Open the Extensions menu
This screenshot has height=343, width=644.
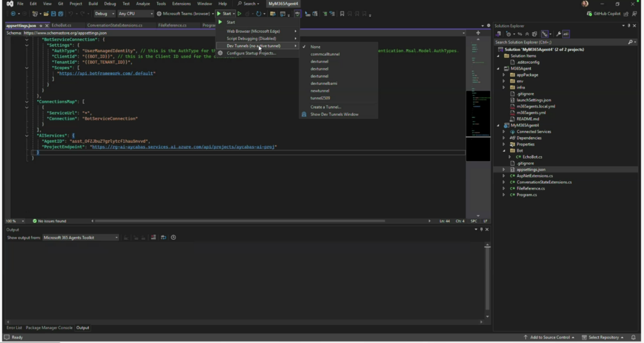click(x=181, y=4)
